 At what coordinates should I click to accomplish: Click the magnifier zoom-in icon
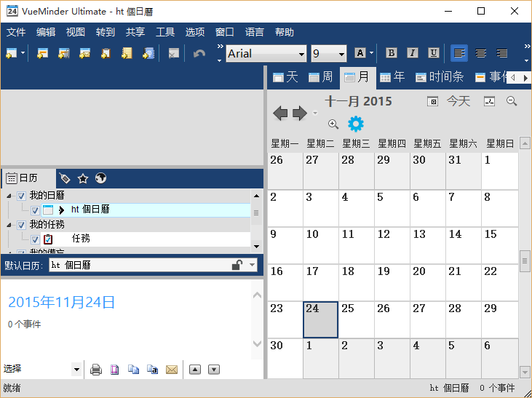[333, 124]
